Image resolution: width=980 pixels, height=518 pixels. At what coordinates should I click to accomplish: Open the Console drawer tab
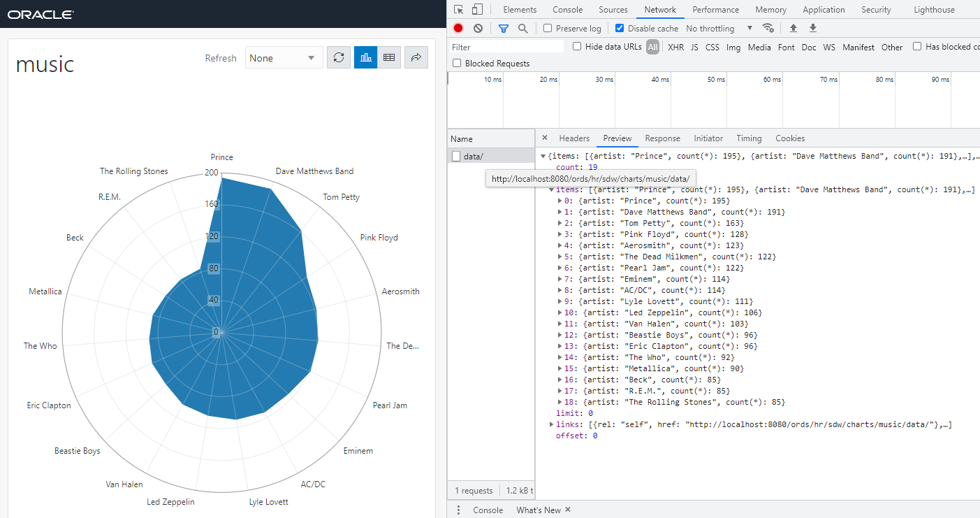pos(488,510)
